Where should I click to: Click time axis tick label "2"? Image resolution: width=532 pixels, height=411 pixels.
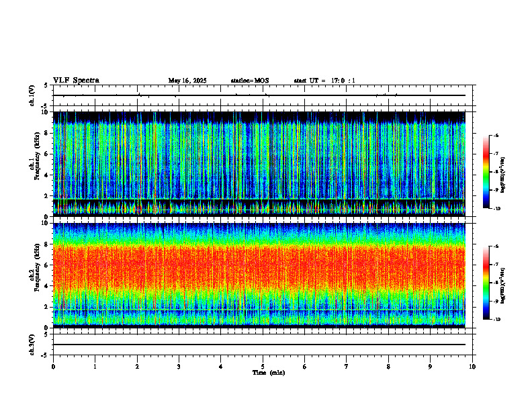(x=137, y=367)
